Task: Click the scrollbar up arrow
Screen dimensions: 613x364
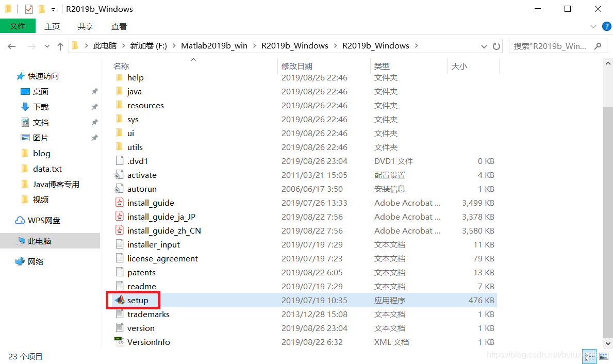Action: pyautogui.click(x=608, y=63)
